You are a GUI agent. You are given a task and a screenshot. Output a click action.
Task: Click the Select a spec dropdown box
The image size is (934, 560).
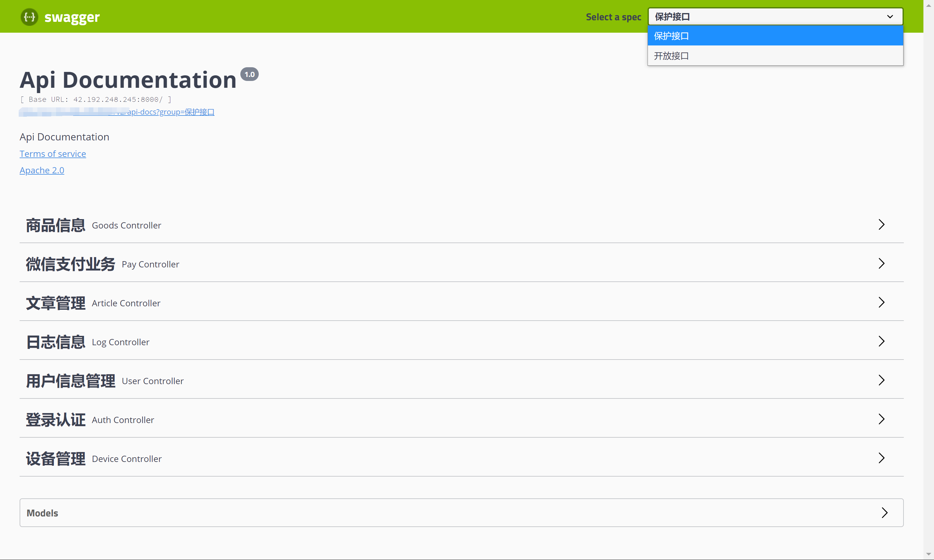pyautogui.click(x=776, y=16)
